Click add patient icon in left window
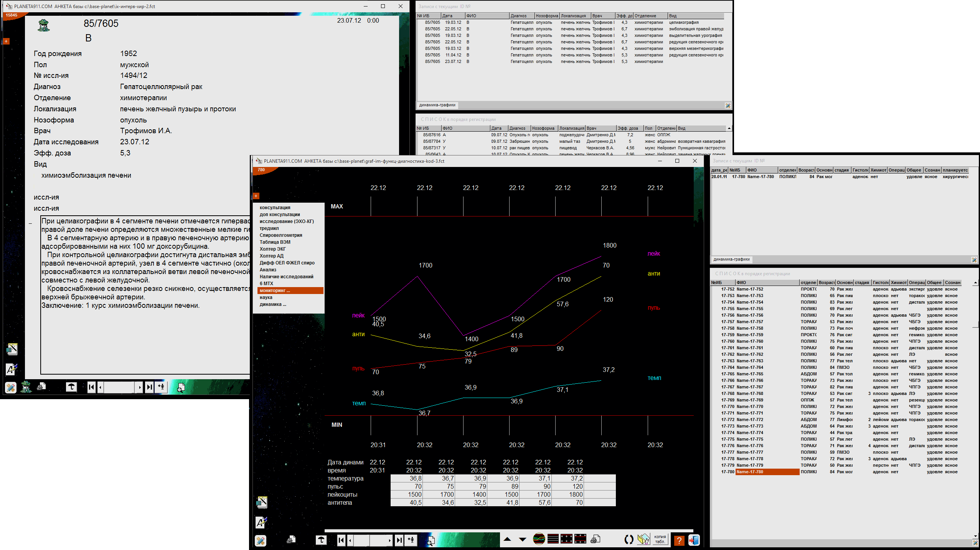Viewport: 980px width, 550px height. coord(162,387)
